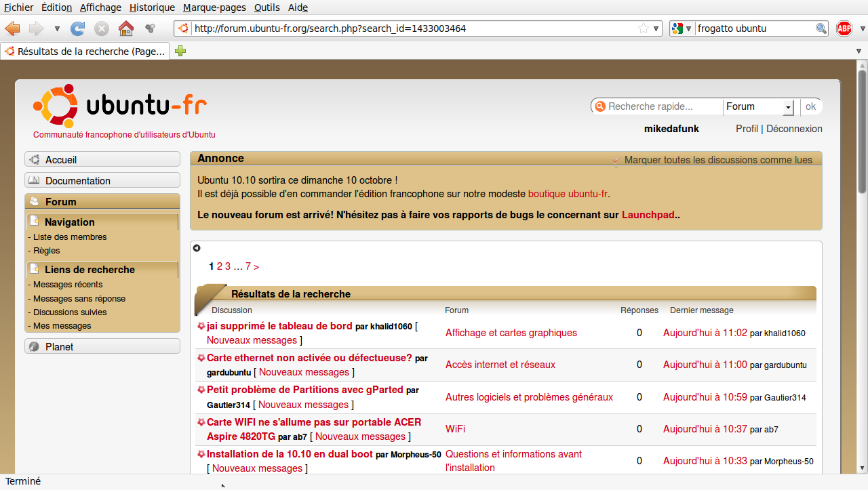Open topic jai supprimé le tableau de bord
Image resolution: width=868 pixels, height=490 pixels.
point(279,326)
